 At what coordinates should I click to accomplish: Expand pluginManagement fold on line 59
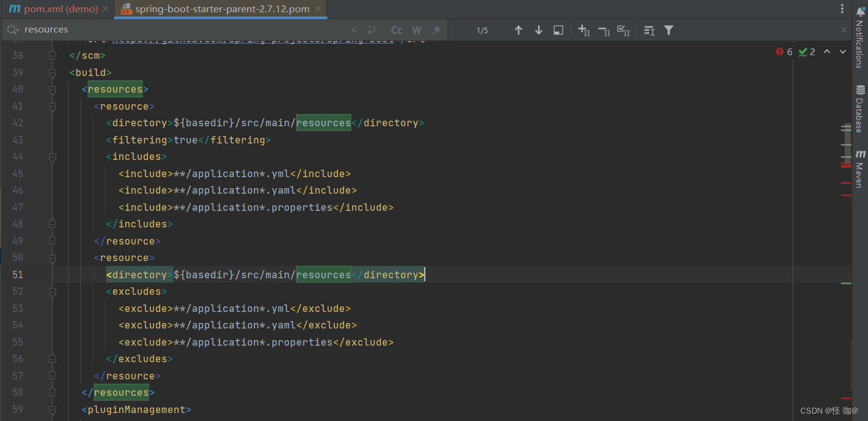tap(53, 410)
